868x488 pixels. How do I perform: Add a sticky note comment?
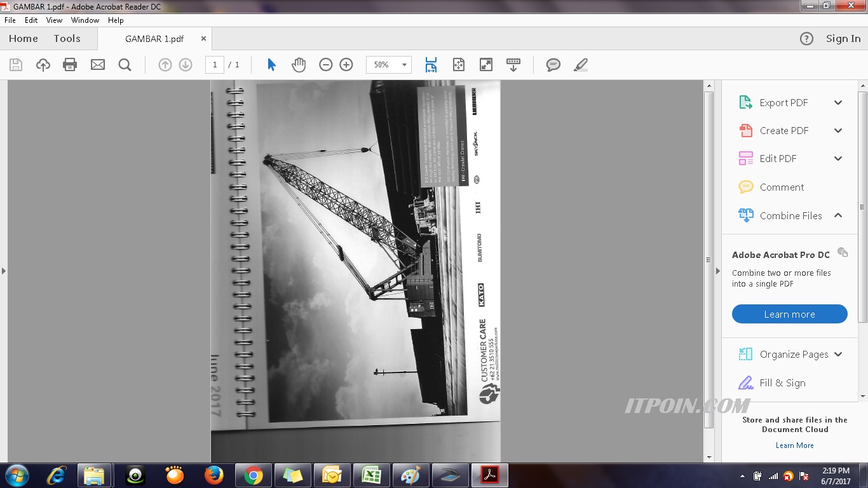pos(553,65)
